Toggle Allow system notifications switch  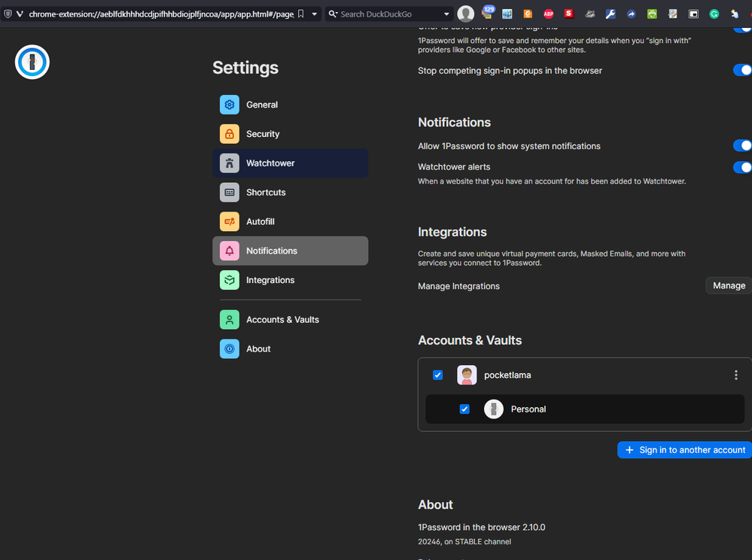click(x=742, y=145)
